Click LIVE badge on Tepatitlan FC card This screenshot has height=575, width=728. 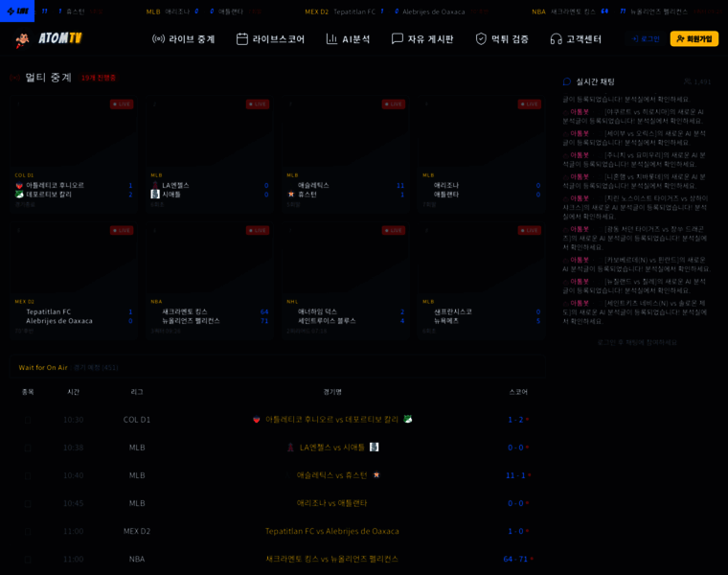pos(122,230)
